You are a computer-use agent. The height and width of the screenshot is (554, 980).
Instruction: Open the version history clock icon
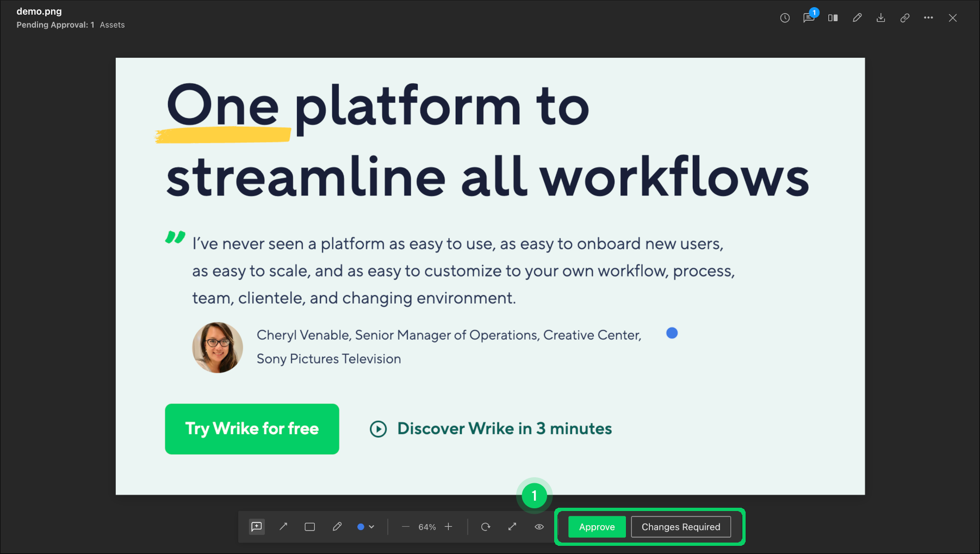(x=785, y=18)
